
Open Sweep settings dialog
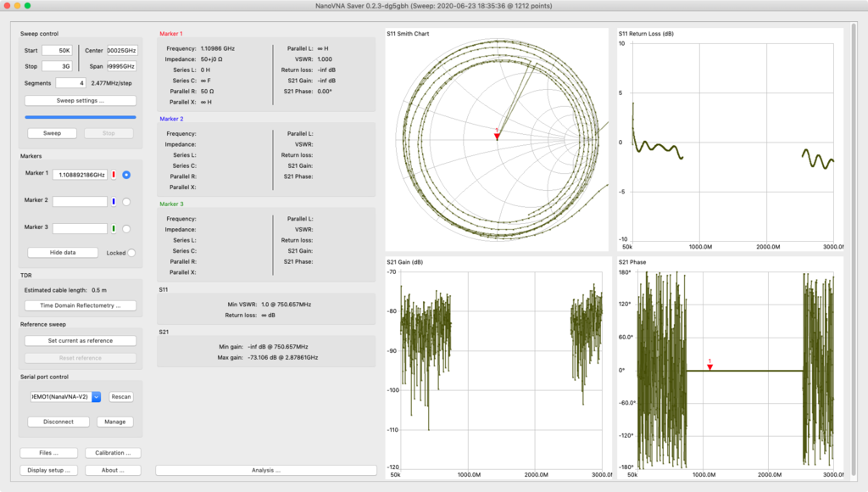(x=81, y=101)
